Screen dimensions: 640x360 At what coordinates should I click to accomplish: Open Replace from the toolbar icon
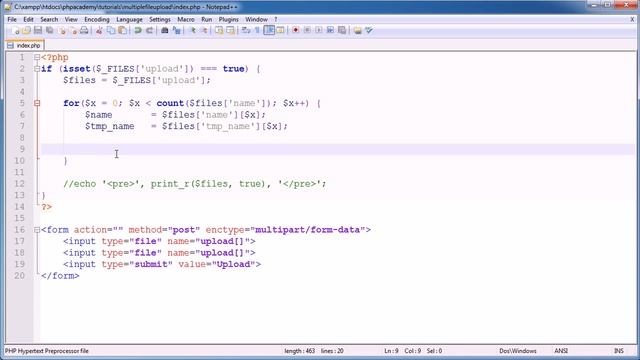click(176, 30)
